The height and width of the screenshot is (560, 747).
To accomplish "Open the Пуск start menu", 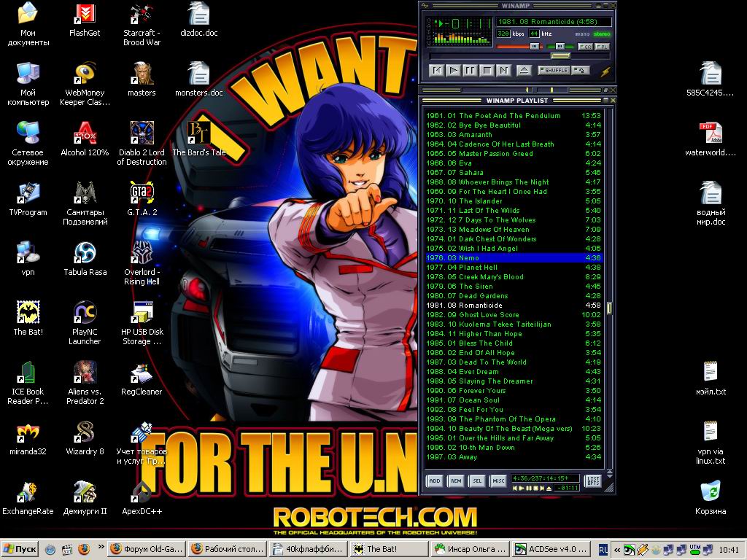I will (20, 549).
